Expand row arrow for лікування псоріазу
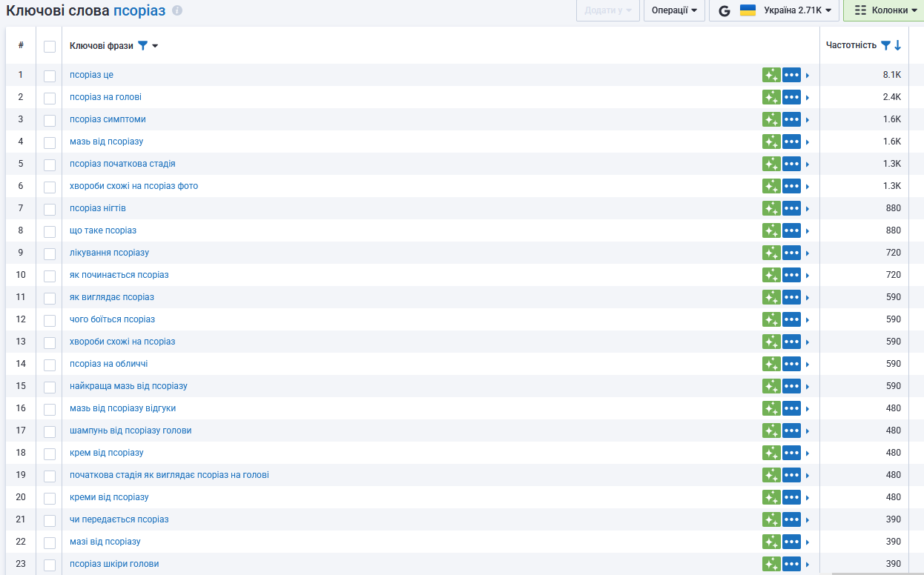The image size is (924, 575). (808, 253)
